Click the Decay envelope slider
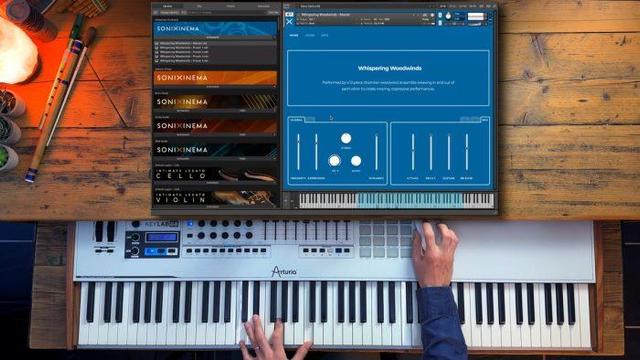 (x=431, y=152)
